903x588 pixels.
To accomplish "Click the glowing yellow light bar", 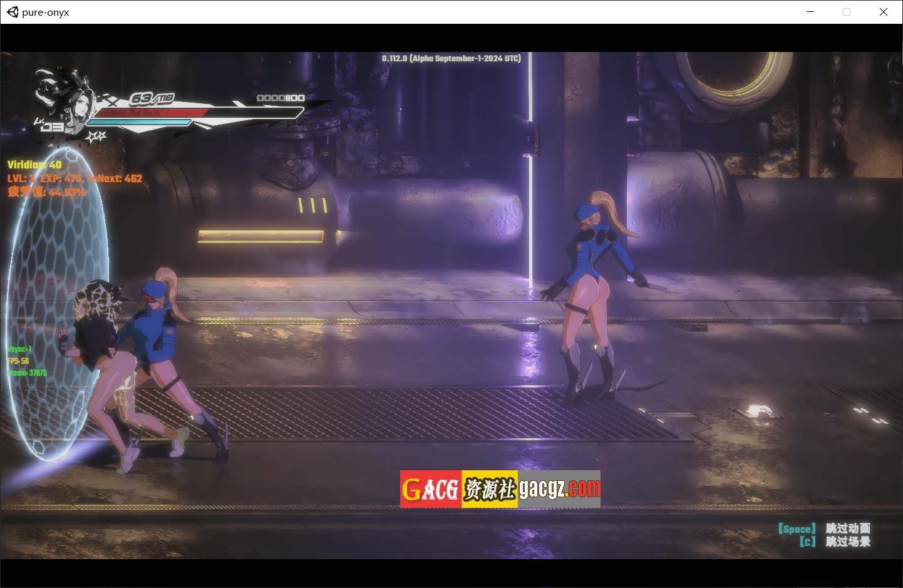I will (261, 236).
